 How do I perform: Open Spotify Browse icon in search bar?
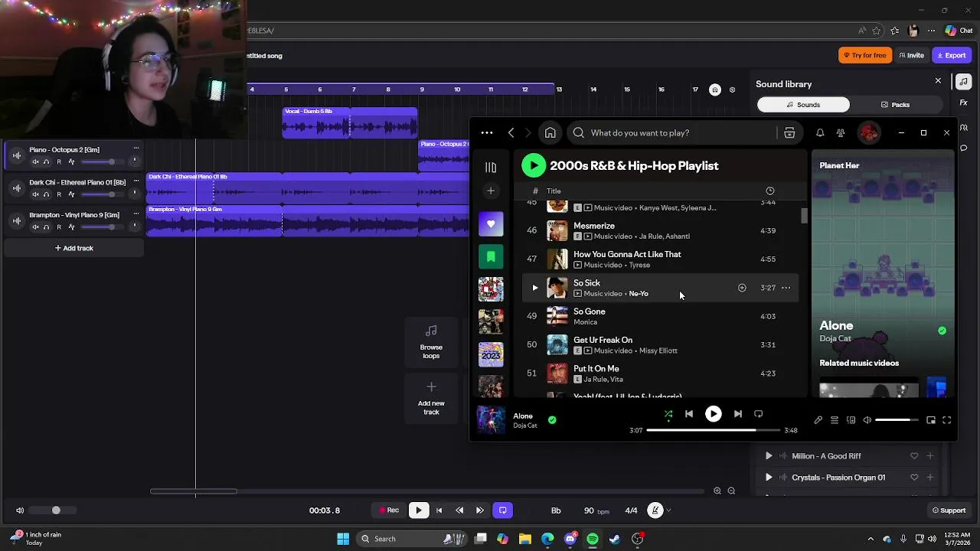pos(789,133)
